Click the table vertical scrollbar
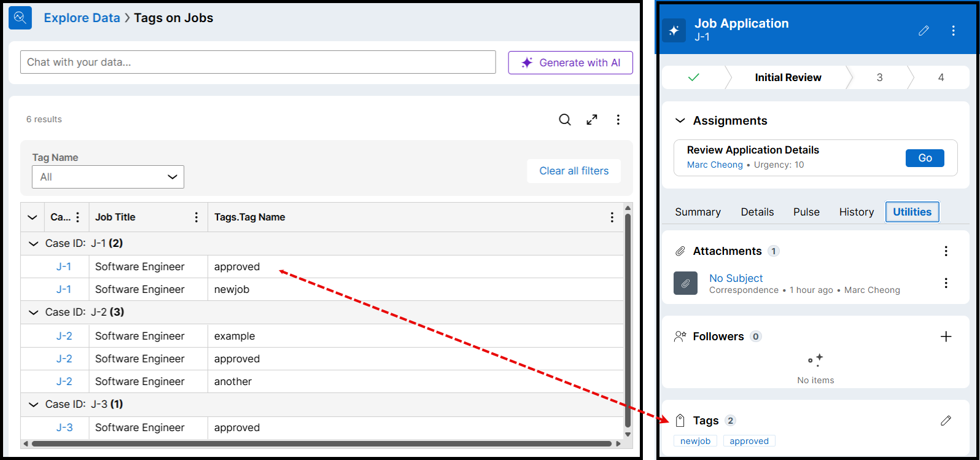The height and width of the screenshot is (460, 980). [x=628, y=321]
